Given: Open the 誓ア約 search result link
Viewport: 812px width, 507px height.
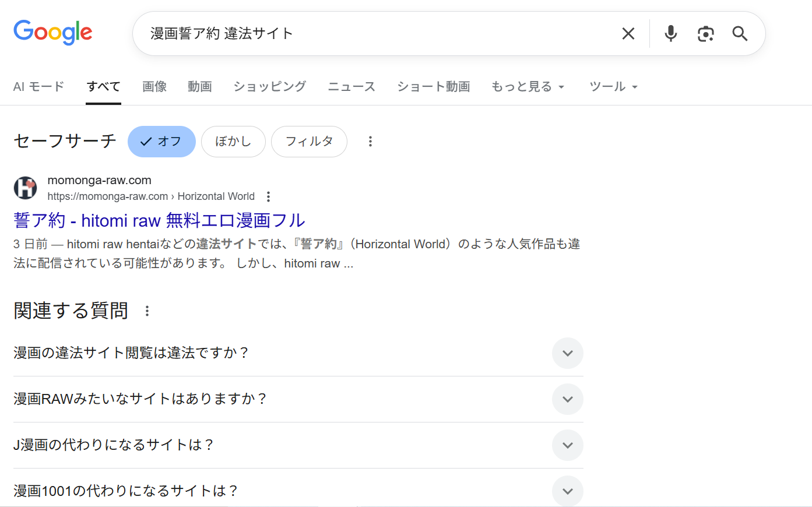Looking at the screenshot, I should click(x=159, y=220).
